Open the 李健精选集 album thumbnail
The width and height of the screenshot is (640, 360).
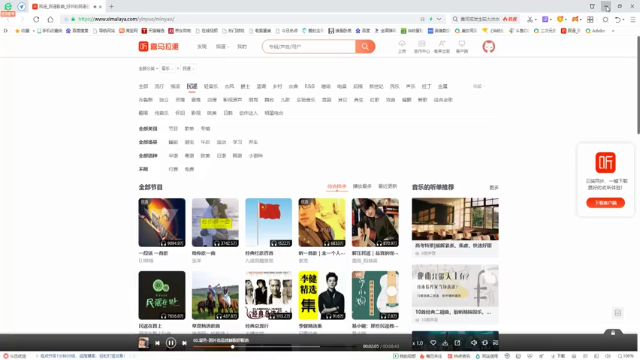(x=322, y=295)
